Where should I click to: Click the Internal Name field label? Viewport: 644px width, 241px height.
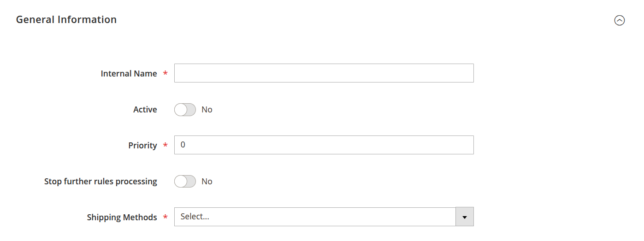pyautogui.click(x=129, y=74)
